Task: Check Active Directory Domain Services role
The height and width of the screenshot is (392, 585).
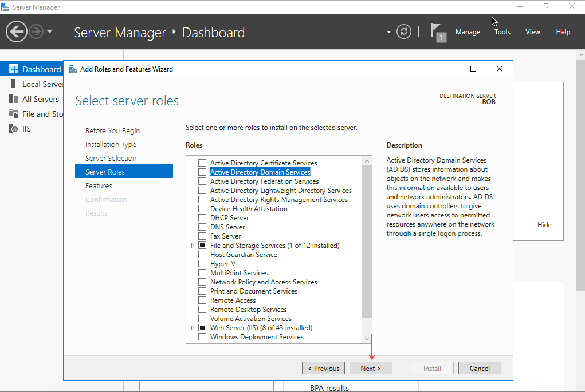Action: (x=202, y=172)
